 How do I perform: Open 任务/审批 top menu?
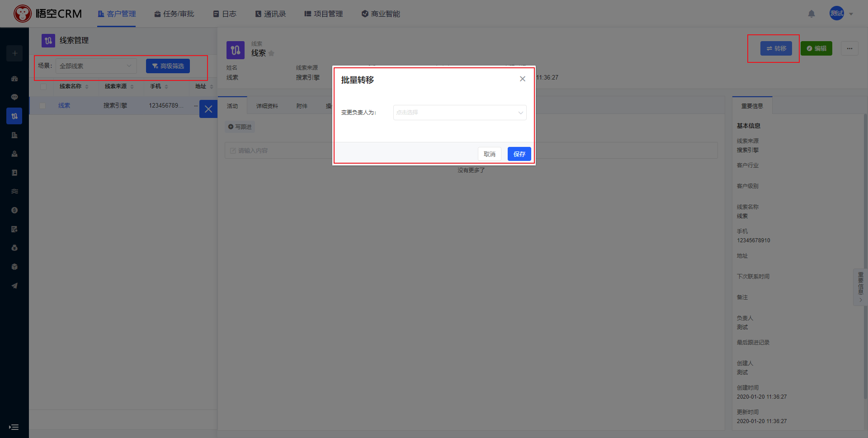tap(174, 14)
